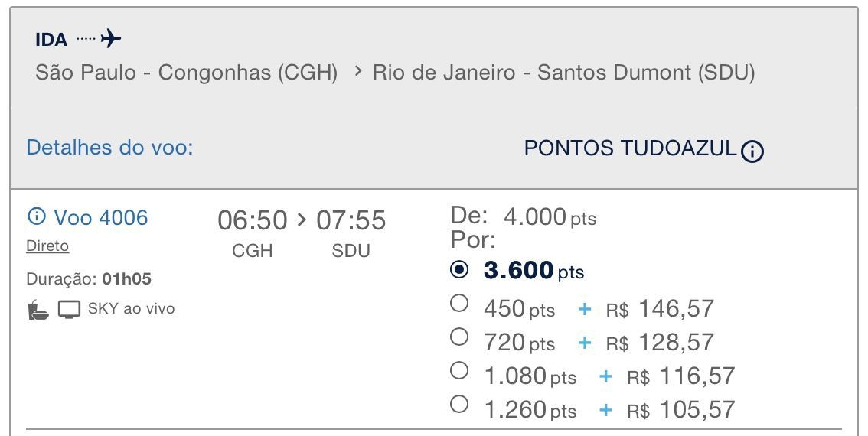Click the SKY live TV screen icon
The height and width of the screenshot is (436, 868).
(x=69, y=309)
